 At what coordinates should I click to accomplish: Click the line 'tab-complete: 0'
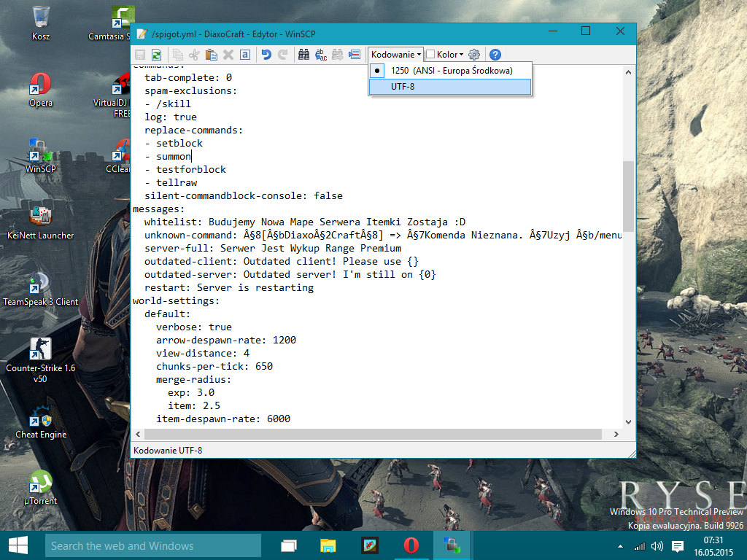tap(188, 77)
